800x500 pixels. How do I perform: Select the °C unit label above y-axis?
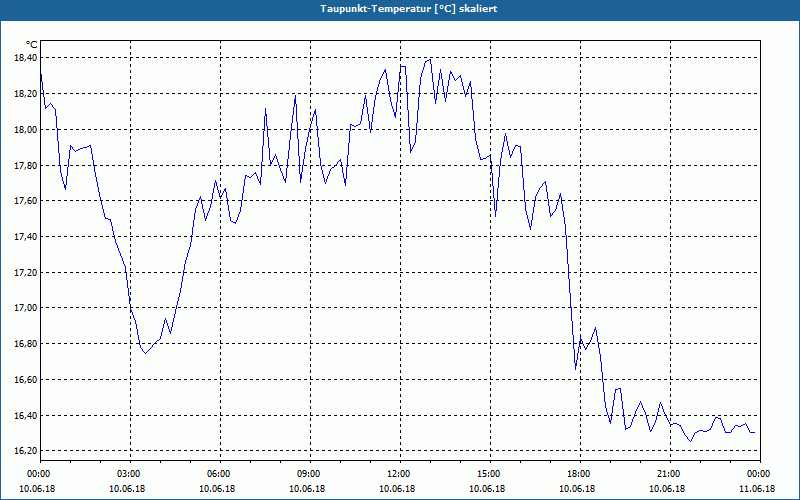click(31, 45)
